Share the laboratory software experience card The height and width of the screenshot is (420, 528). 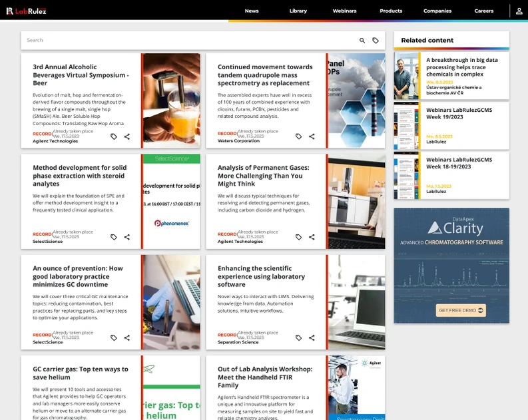pos(312,337)
